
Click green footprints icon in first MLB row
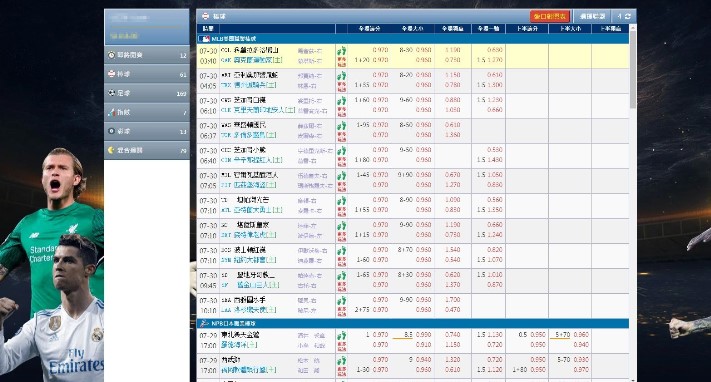[x=341, y=51]
